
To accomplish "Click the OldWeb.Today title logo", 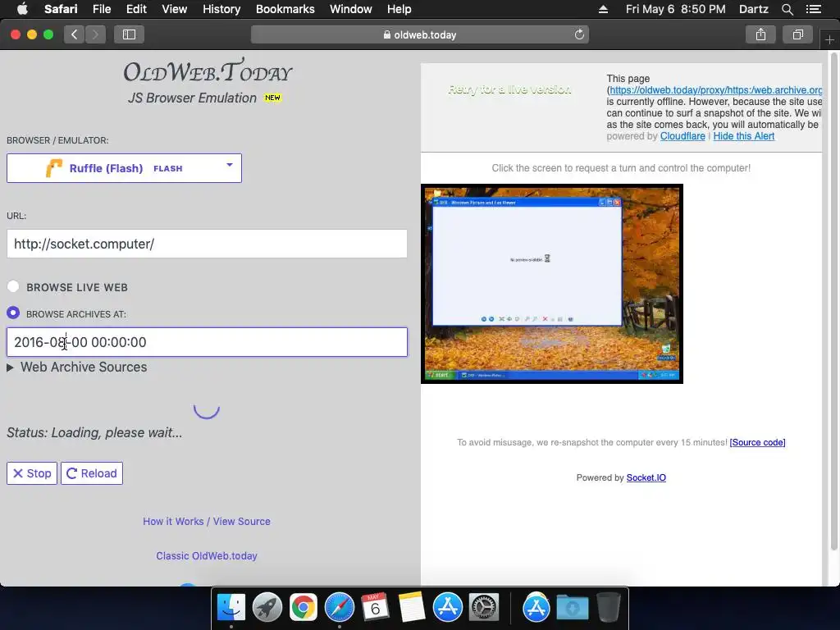I will pos(208,71).
